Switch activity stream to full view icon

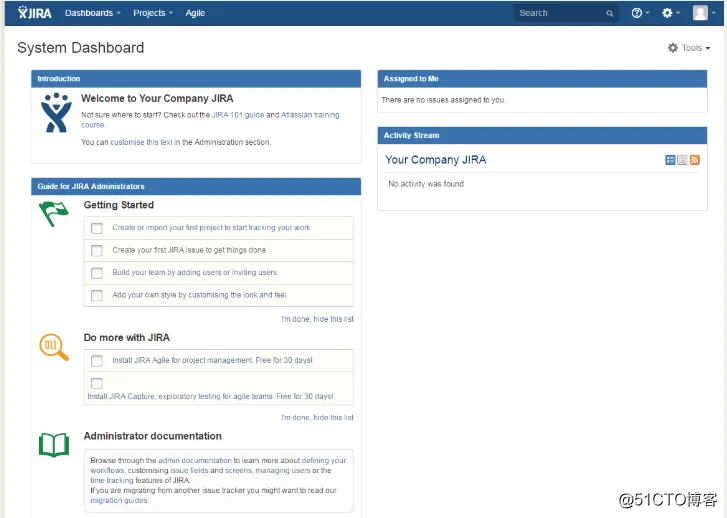670,160
